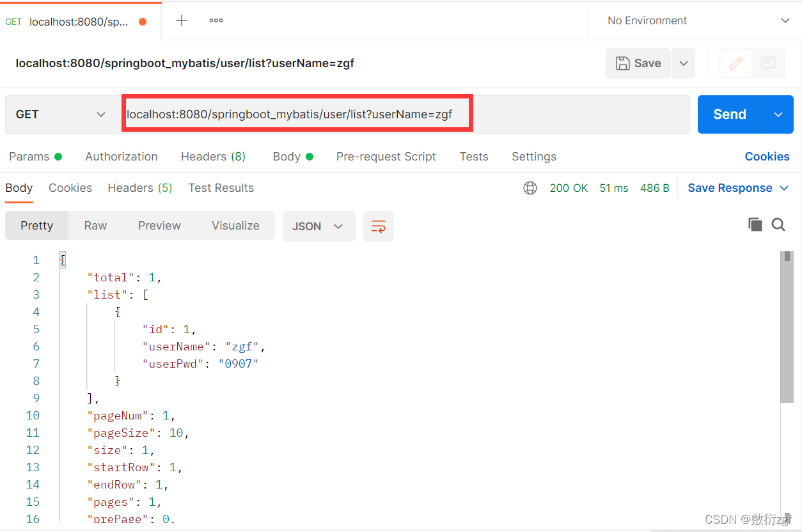The height and width of the screenshot is (532, 802).
Task: Click the "total": 1 line
Action: [125, 278]
